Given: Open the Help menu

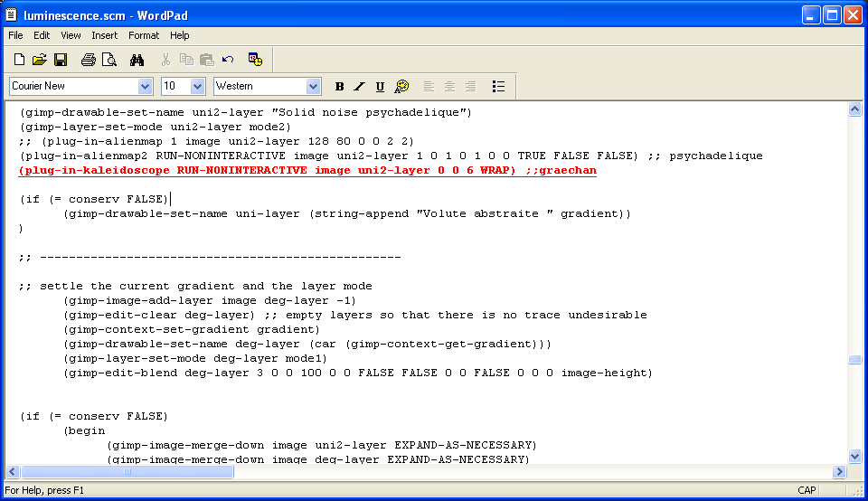Looking at the screenshot, I should click(x=179, y=35).
